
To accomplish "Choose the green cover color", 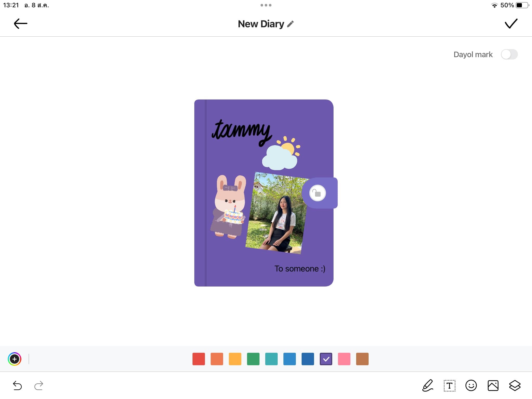I will 253,359.
